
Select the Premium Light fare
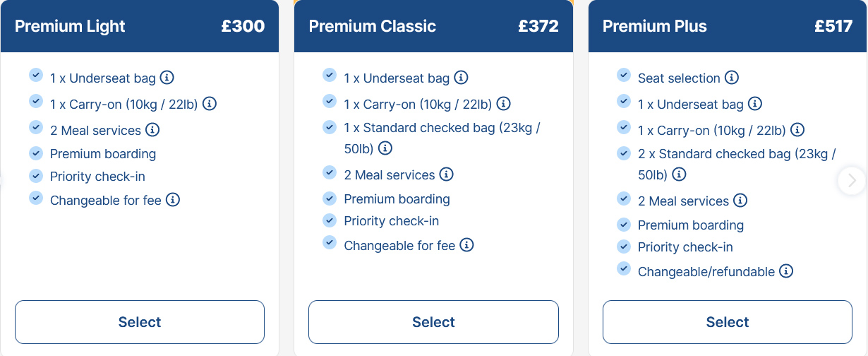(x=140, y=322)
